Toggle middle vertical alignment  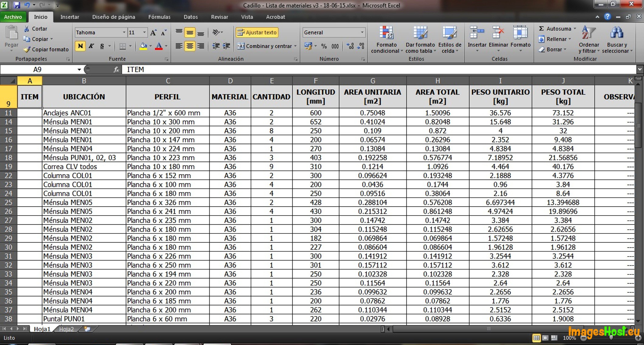click(190, 33)
